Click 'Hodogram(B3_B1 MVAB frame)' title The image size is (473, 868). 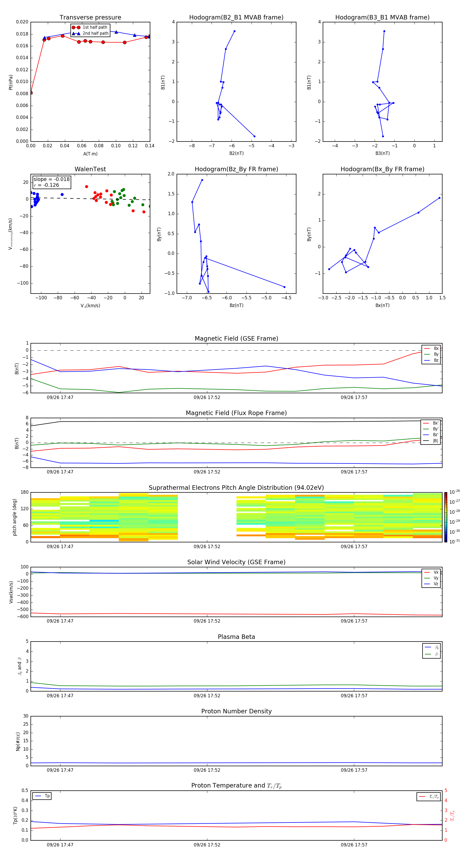(x=382, y=18)
